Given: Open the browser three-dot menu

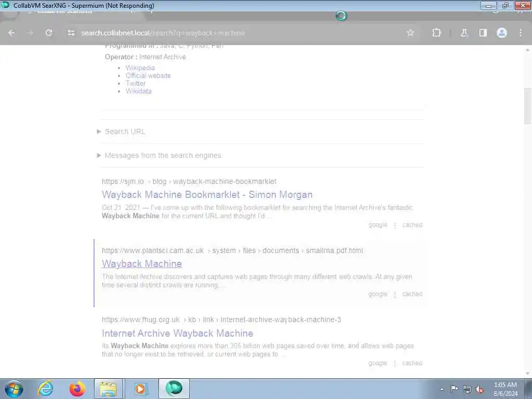Looking at the screenshot, I should point(521,33).
